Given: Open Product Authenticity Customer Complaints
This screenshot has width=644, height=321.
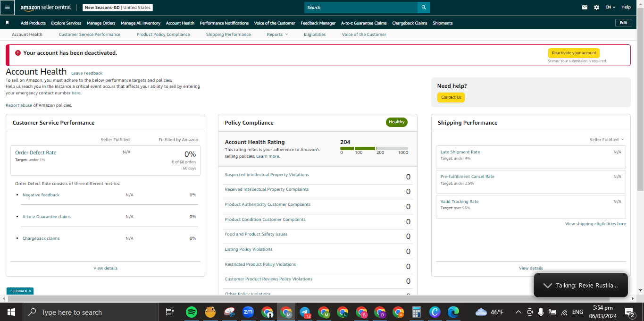Looking at the screenshot, I should point(268,204).
